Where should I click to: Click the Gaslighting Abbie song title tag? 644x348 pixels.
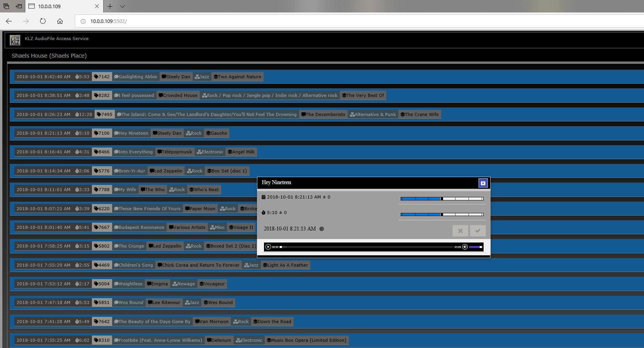pyautogui.click(x=136, y=77)
